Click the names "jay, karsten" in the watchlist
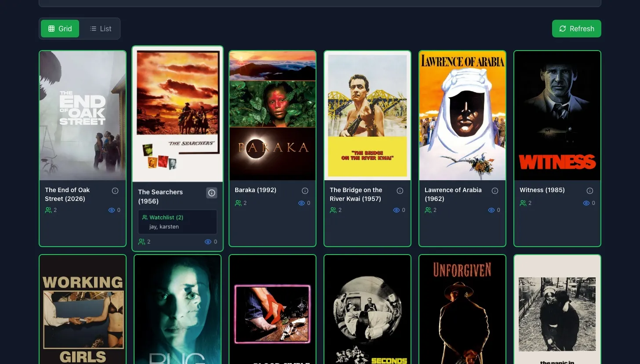640x364 pixels. pos(164,227)
